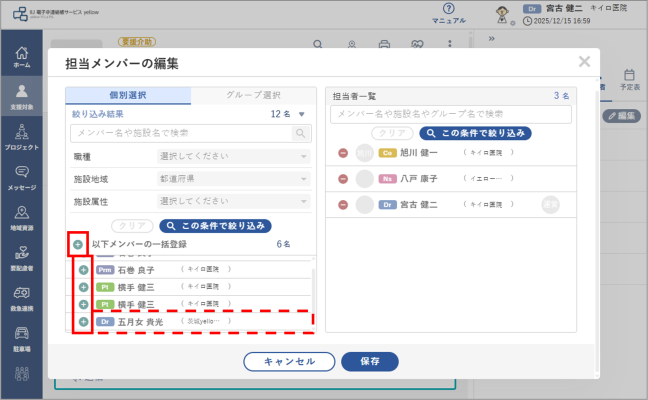Click the キャンセル button

[x=289, y=362]
